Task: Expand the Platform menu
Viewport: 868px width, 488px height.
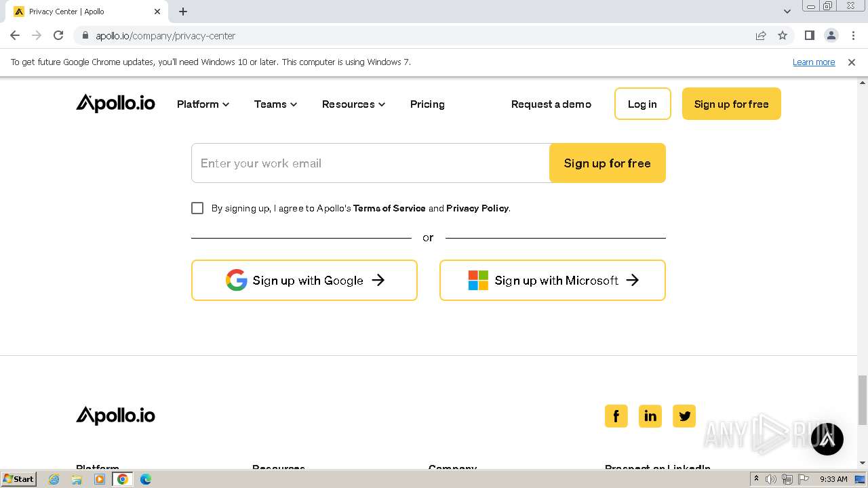Action: point(203,104)
